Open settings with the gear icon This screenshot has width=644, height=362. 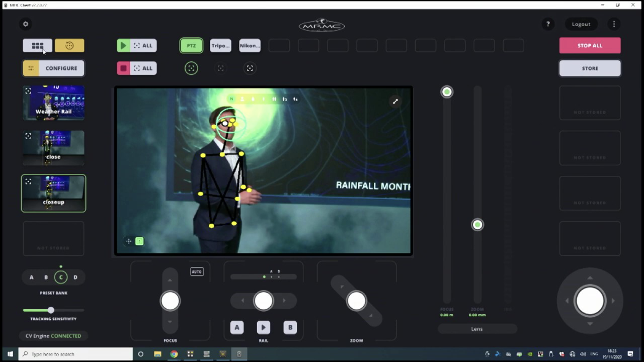25,24
